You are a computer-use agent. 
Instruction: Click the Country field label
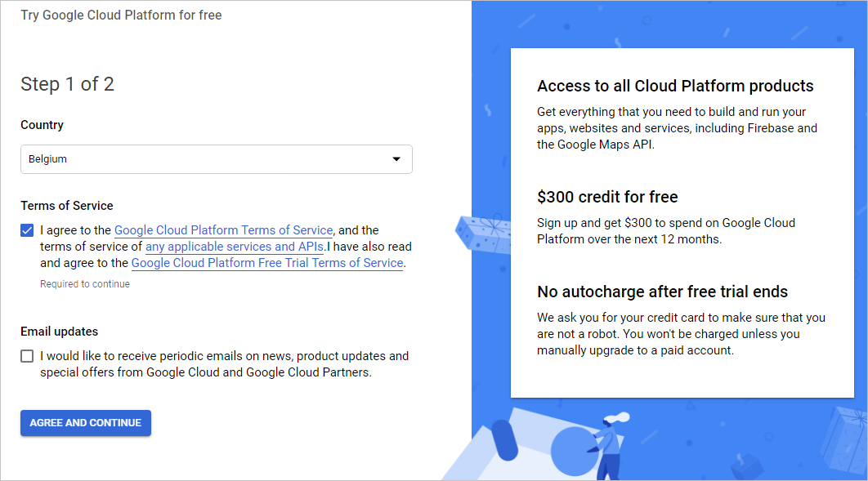coord(42,125)
